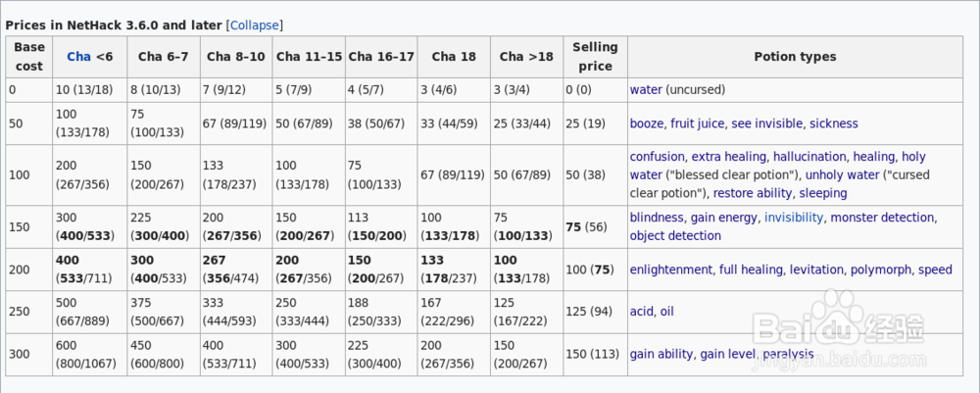The height and width of the screenshot is (393, 980).
Task: Open the hallucination potion link
Action: tap(809, 156)
